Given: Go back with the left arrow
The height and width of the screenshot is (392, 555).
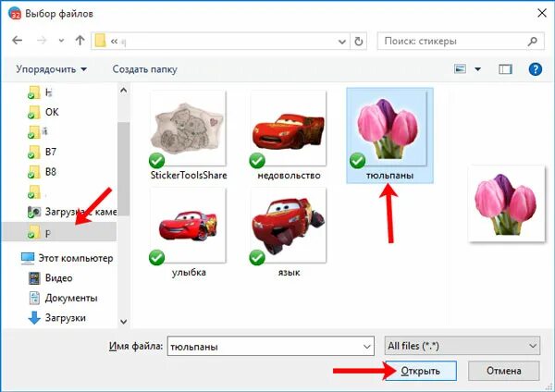Looking at the screenshot, I should [x=17, y=41].
